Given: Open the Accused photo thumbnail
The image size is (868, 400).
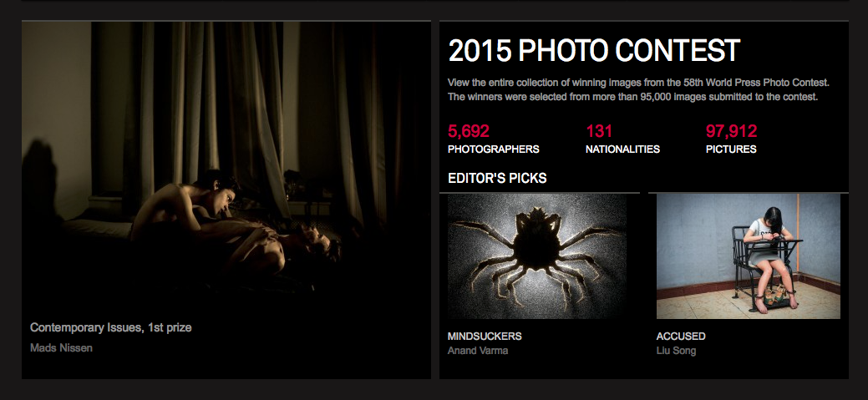Looking at the screenshot, I should [x=749, y=256].
